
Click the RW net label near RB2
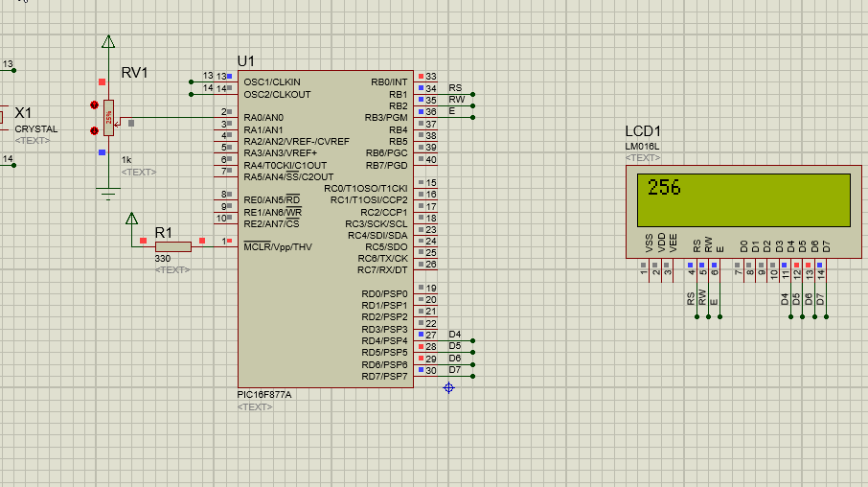tap(457, 99)
